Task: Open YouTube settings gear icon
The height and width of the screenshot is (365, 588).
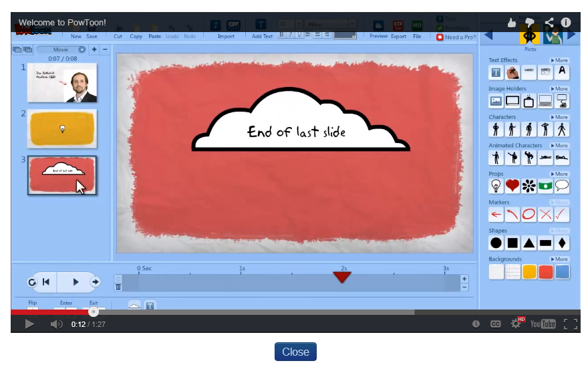Action: 516,324
